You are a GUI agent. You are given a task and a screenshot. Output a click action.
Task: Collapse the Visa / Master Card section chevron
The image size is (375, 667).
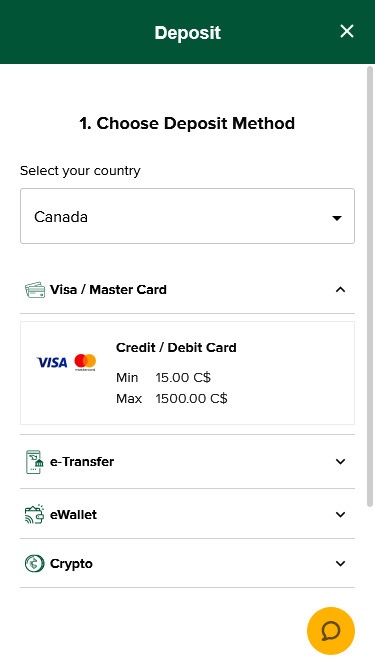[340, 290]
